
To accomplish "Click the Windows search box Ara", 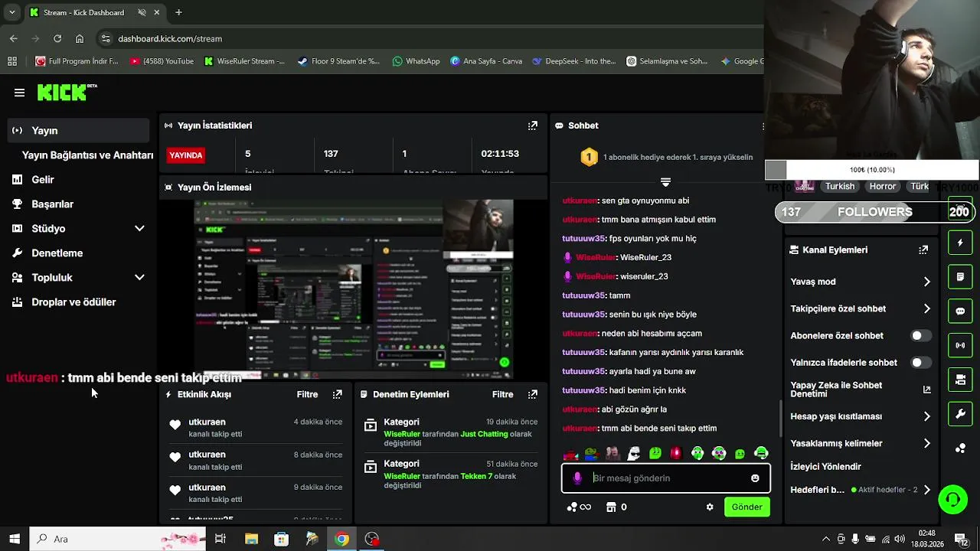I will (118, 539).
